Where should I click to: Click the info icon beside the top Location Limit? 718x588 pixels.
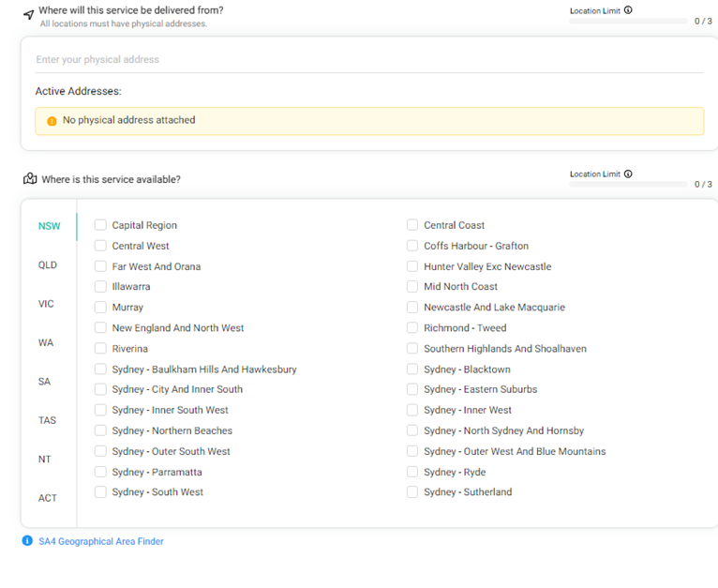[628, 10]
